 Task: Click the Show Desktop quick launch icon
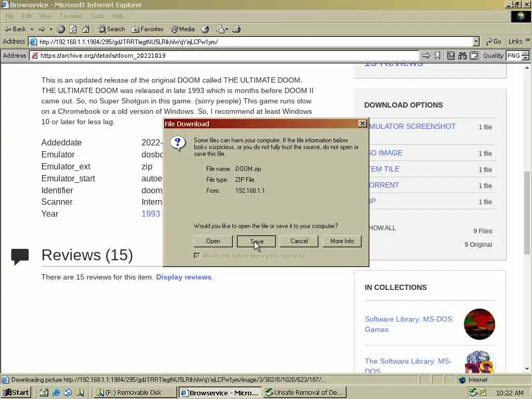44,393
